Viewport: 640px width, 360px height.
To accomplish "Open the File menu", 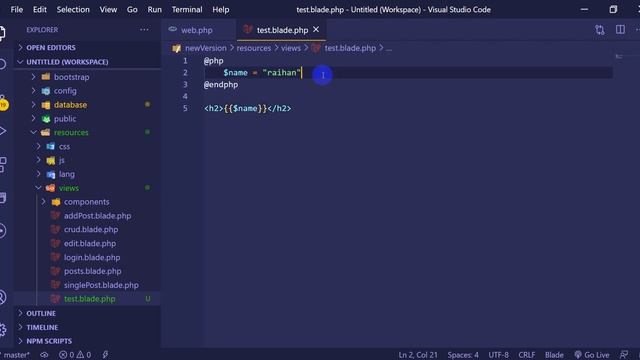I will click(17, 9).
